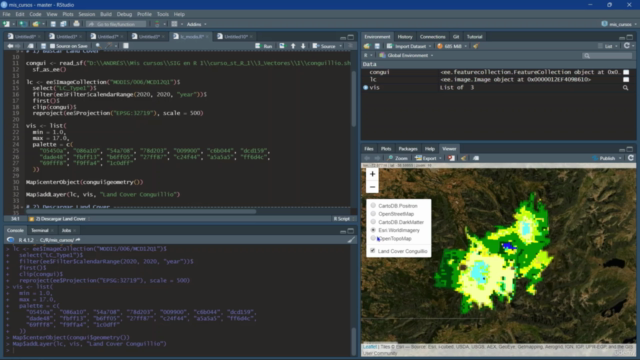
Task: Toggle the Land Cover Conguillio layer checkbox
Action: (373, 251)
